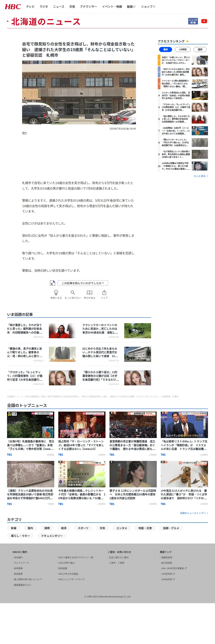Select the 地震・災害 category pill
This screenshot has height=644, width=215.
click(x=145, y=528)
